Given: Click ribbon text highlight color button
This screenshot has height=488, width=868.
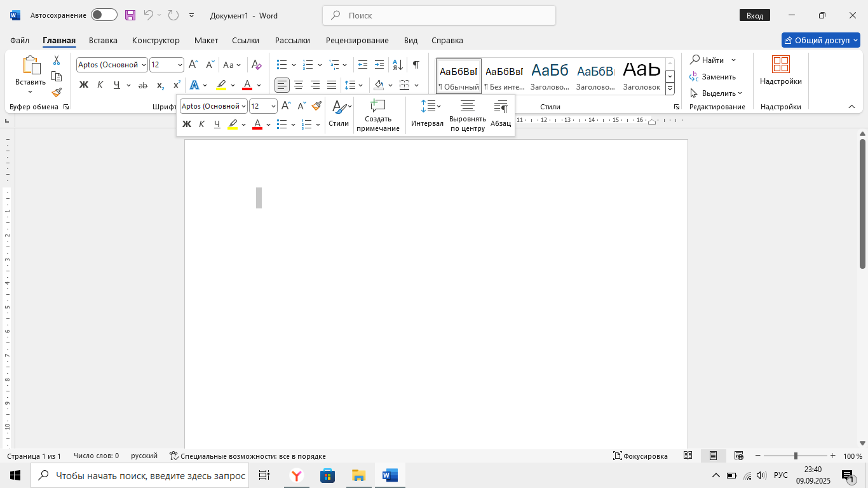Looking at the screenshot, I should [221, 85].
